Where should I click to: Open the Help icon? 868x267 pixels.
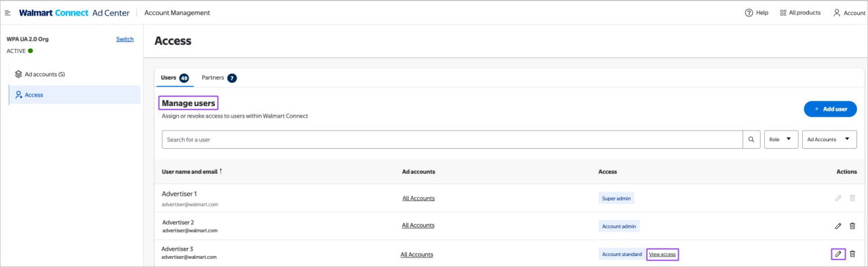[x=749, y=13]
